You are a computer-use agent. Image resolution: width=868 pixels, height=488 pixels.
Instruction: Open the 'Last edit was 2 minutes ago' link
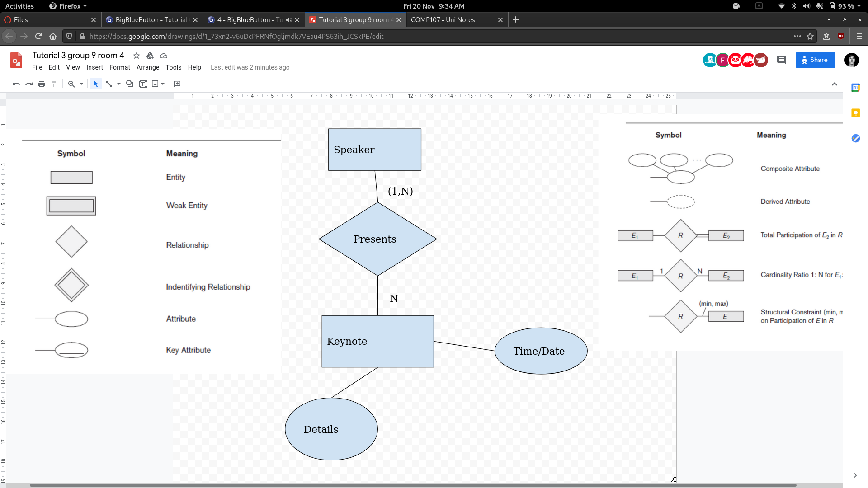250,67
